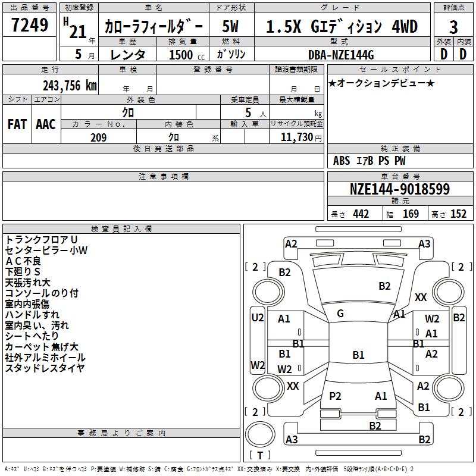Click the interior color value クロ
The width and height of the screenshot is (476, 476).
point(174,137)
